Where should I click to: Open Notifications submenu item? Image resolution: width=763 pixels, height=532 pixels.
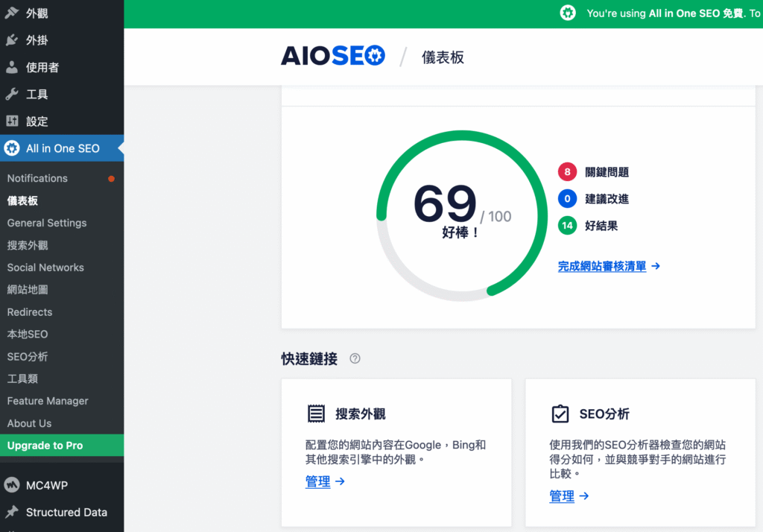click(x=62, y=178)
